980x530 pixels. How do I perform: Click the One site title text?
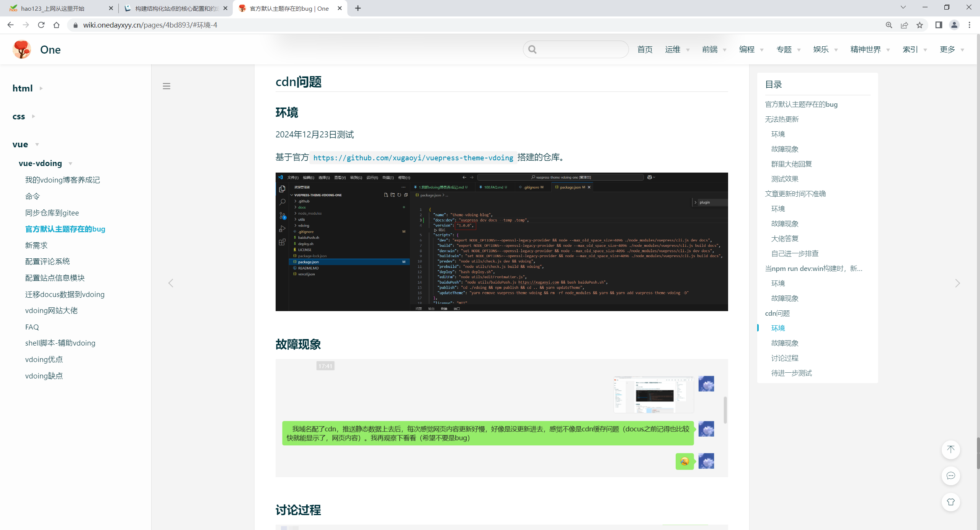coord(50,50)
